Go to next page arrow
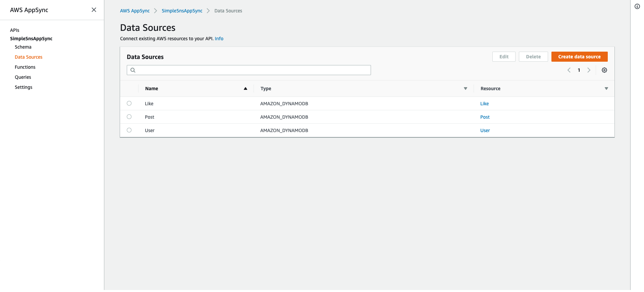 click(x=589, y=70)
